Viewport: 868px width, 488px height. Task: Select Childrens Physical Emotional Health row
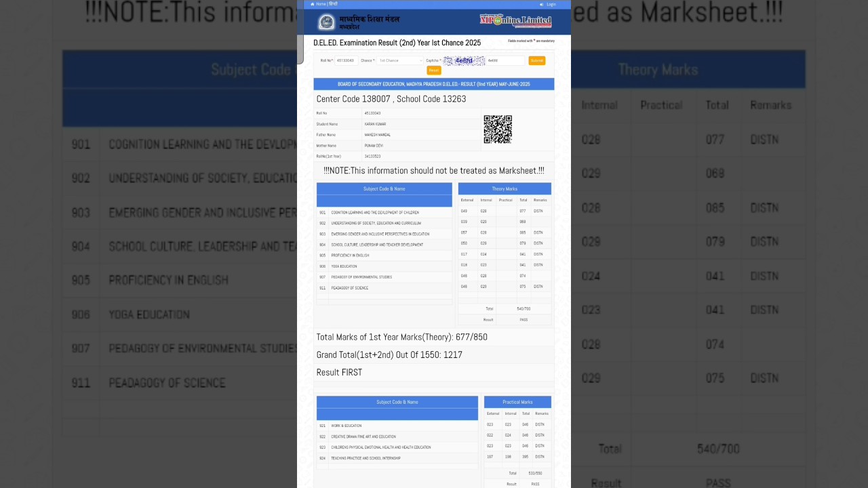point(397,447)
